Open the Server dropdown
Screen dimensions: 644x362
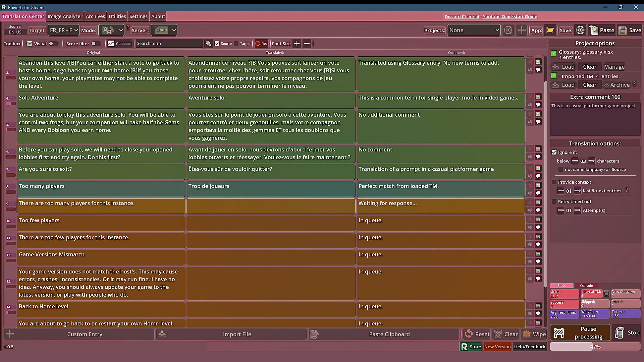click(164, 30)
